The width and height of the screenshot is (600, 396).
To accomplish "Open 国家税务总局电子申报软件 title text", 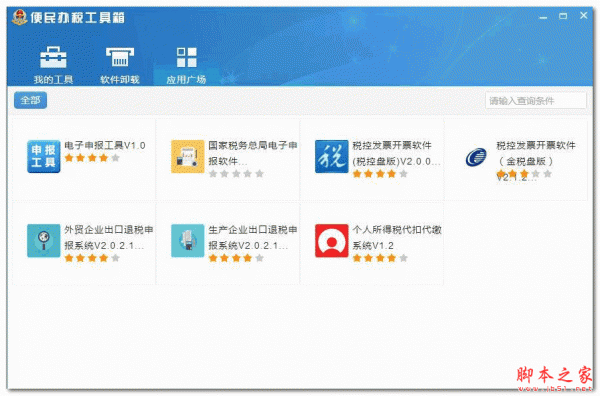I will (x=253, y=153).
